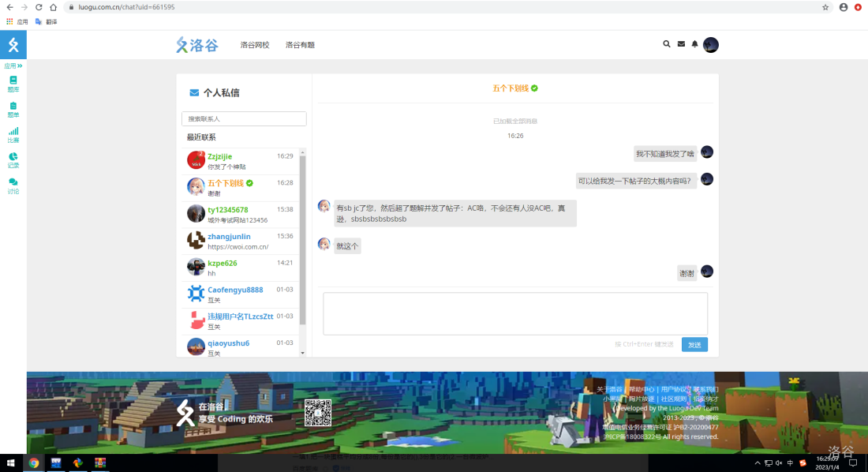Open the 题库 problem set sidebar icon
This screenshot has width=868, height=472.
point(13,84)
